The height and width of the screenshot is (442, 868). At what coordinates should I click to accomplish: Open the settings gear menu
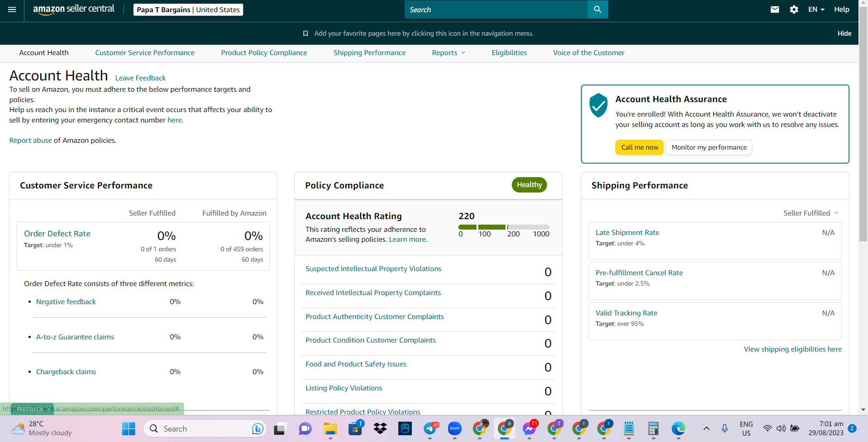(x=794, y=9)
